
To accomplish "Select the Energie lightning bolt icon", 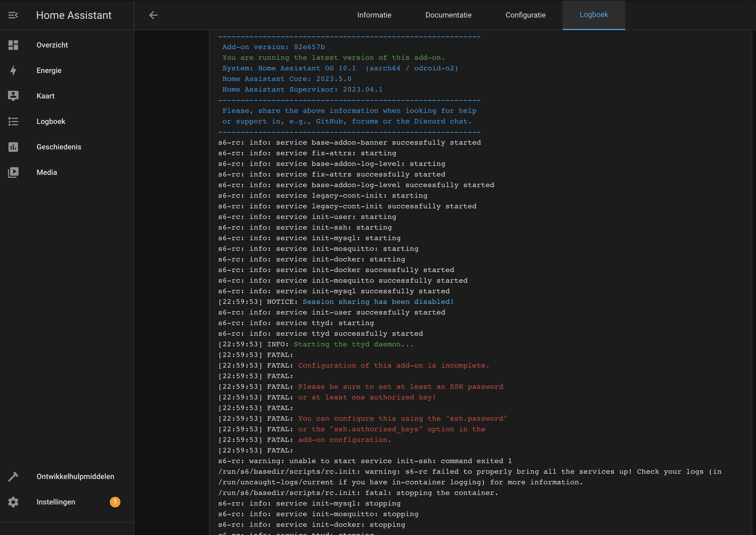I will click(13, 70).
